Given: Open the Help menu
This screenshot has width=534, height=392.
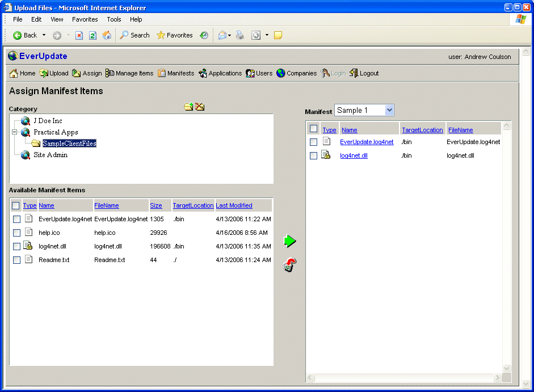Looking at the screenshot, I should [136, 19].
